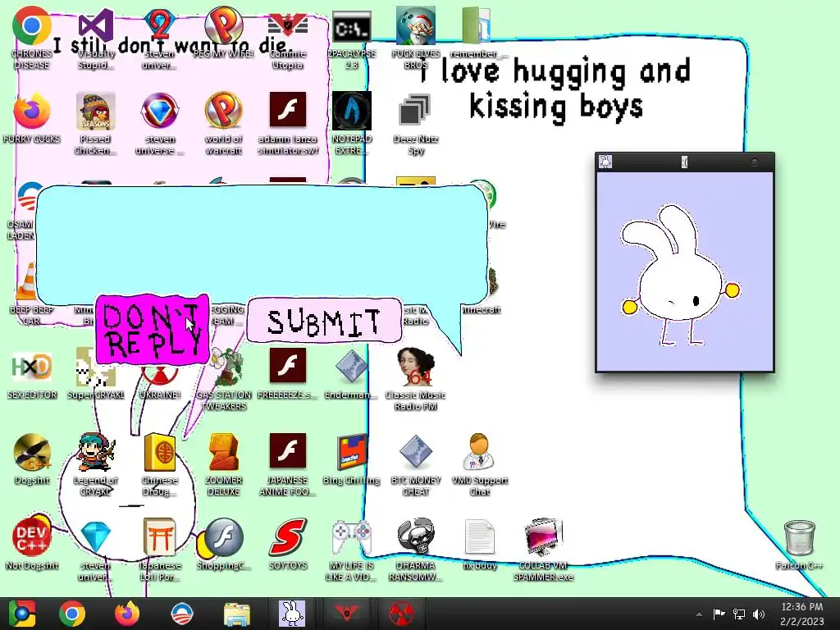Click the bunny icon in the bunny window's title bar
Viewport: 840px width, 630px height.
[605, 162]
